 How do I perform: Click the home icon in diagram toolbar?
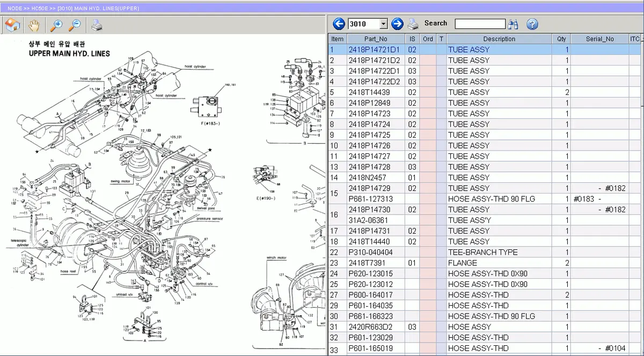pyautogui.click(x=12, y=25)
